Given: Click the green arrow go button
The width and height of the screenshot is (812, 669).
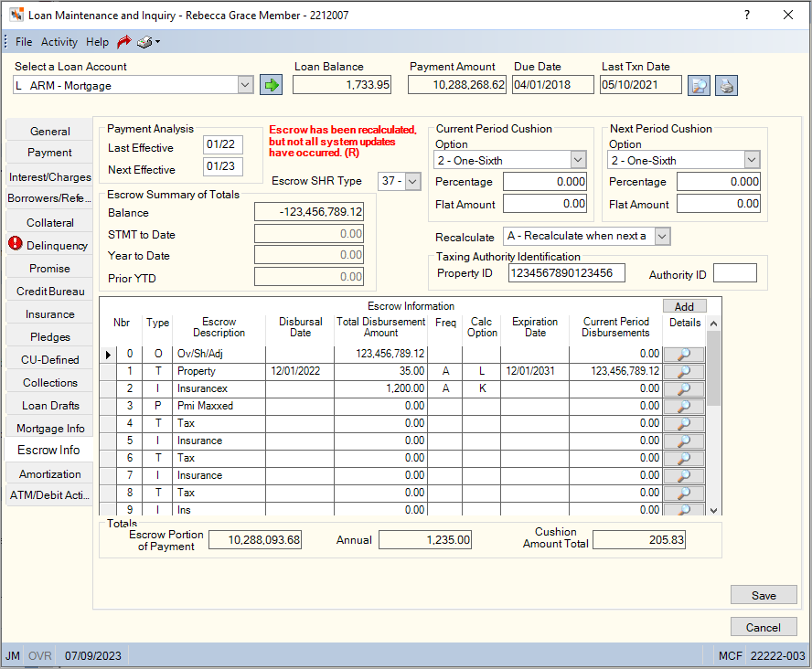Looking at the screenshot, I should click(272, 85).
